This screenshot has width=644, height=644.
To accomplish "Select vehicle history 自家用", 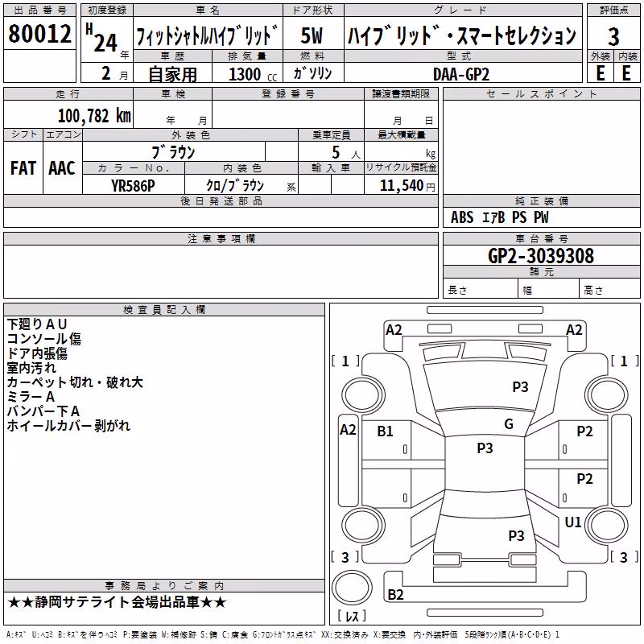I will click(x=172, y=74).
